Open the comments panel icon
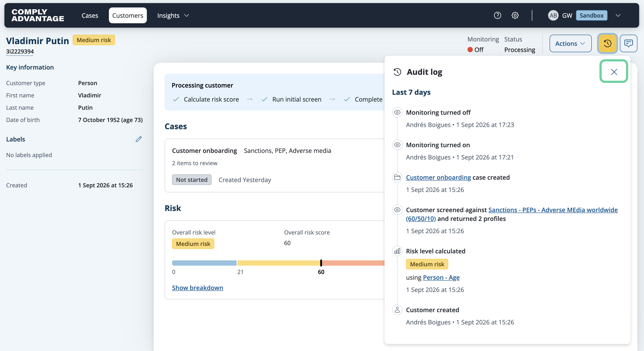Image resolution: width=644 pixels, height=351 pixels. point(628,43)
